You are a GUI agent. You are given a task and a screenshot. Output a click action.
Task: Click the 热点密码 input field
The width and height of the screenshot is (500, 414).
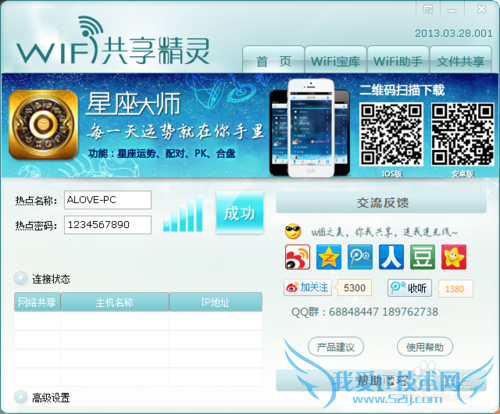(108, 225)
